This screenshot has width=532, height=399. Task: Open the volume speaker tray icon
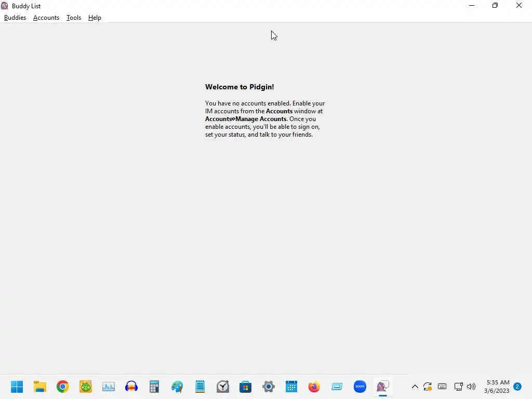[x=471, y=387]
